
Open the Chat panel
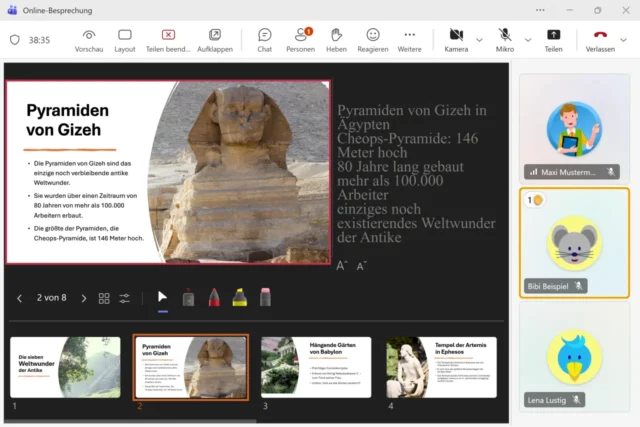pos(264,41)
